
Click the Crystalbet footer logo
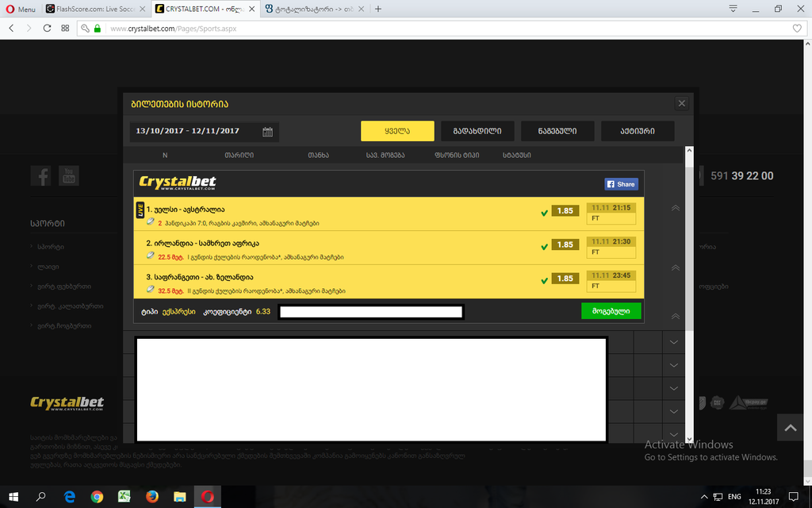coord(67,402)
